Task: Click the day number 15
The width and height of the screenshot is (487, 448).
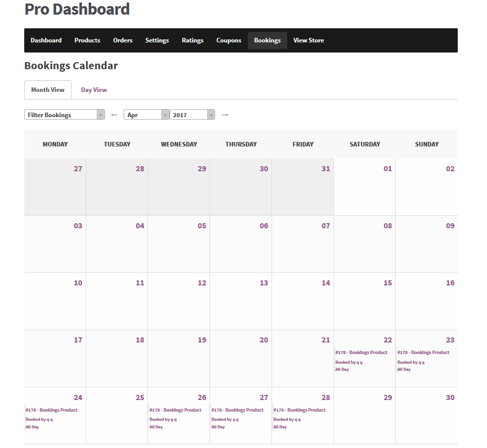Action: coord(388,283)
